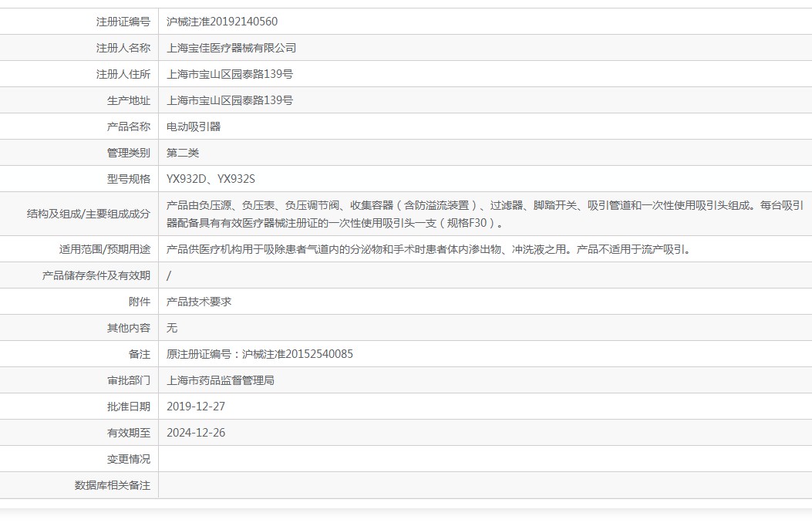Image resolution: width=812 pixels, height=523 pixels.
Task: Click structure description starting 产品由负压源
Action: [x=485, y=214]
